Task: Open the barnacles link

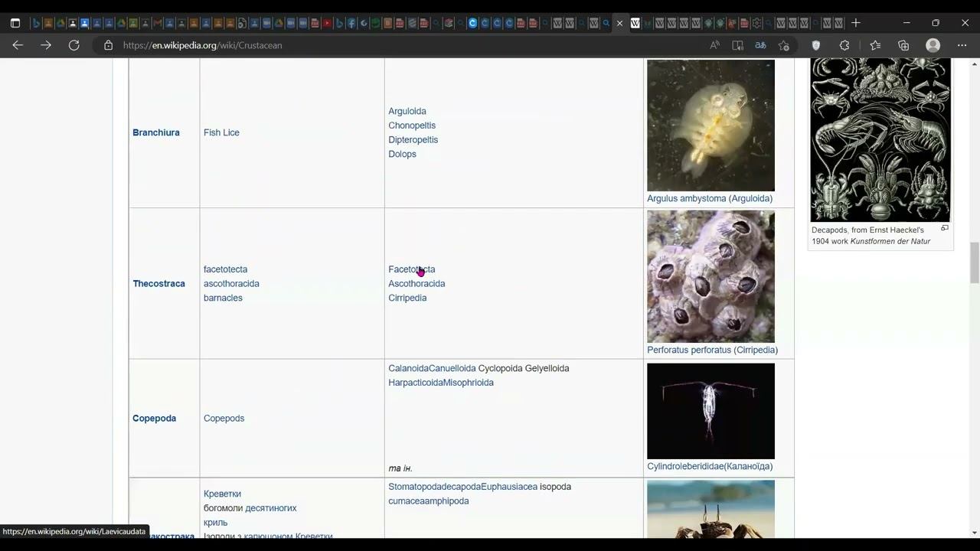Action: coord(223,298)
